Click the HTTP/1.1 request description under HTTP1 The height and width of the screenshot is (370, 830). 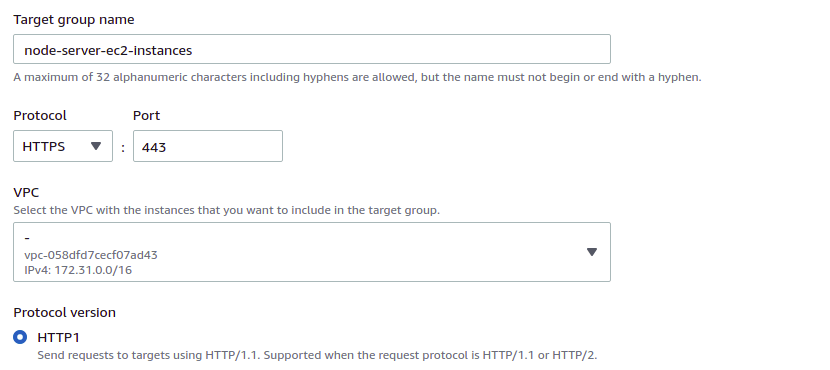(x=317, y=355)
